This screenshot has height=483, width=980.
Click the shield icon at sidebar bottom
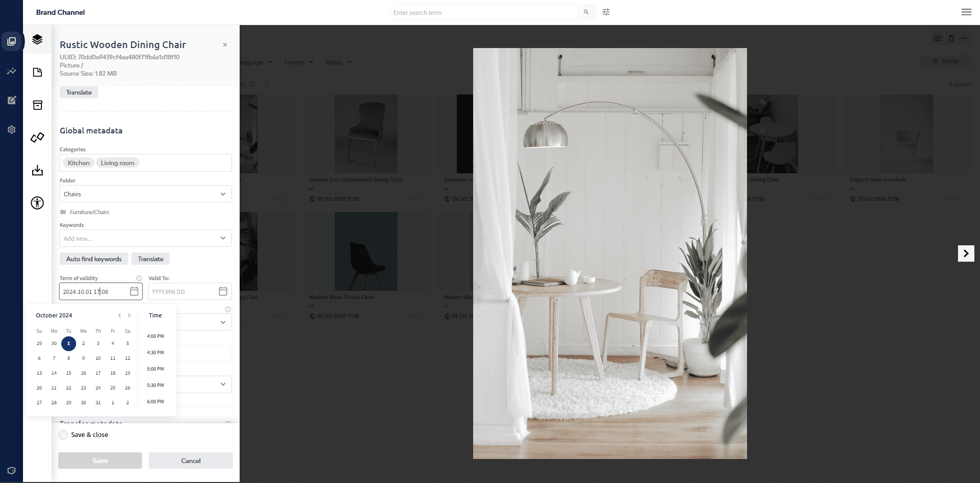click(x=11, y=471)
